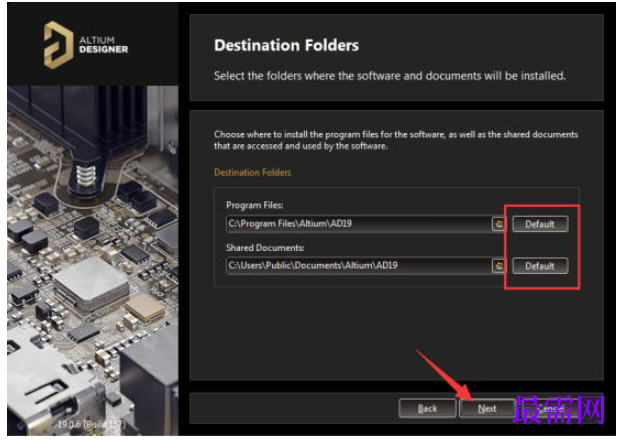Click the Next button
This screenshot has height=441, width=624.
click(x=487, y=408)
